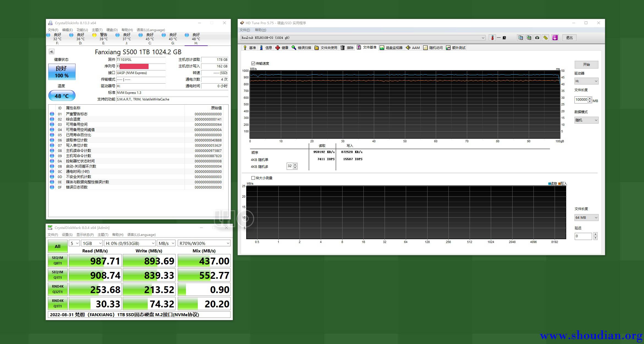Open HD Tune options gear icon
The width and height of the screenshot is (644, 344).
[546, 38]
